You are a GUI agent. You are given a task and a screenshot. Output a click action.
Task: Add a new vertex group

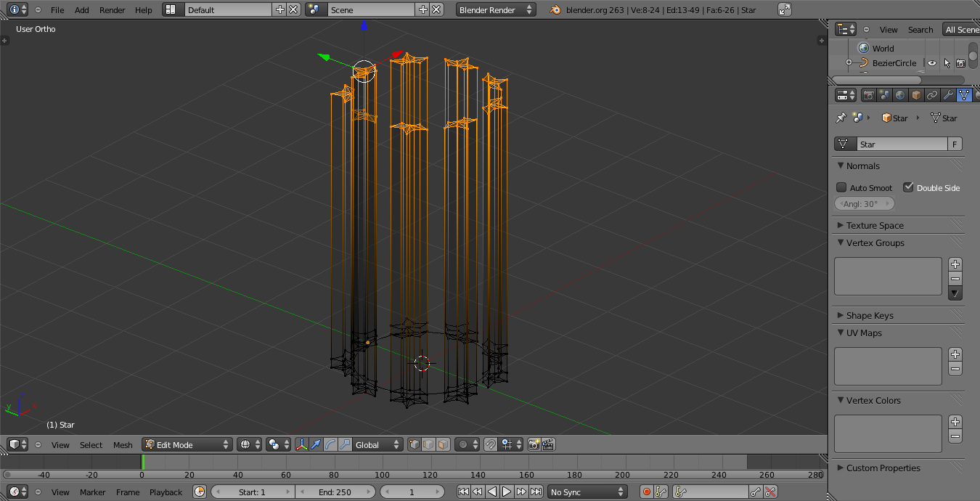(955, 264)
